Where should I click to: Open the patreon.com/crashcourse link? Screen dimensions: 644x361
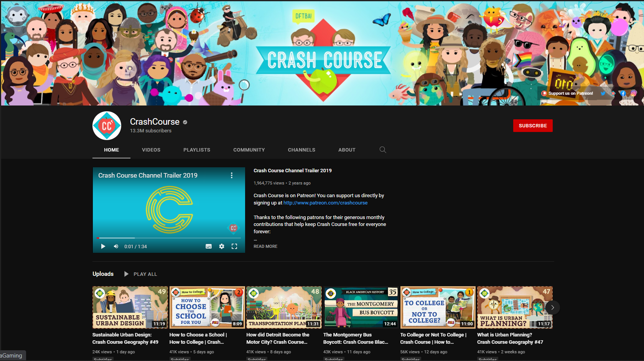click(x=325, y=203)
